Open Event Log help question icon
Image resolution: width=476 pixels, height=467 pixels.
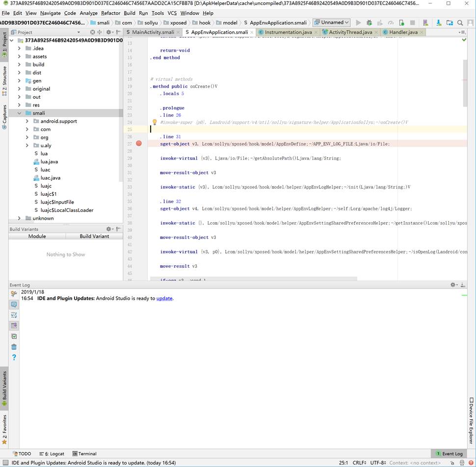(14, 358)
